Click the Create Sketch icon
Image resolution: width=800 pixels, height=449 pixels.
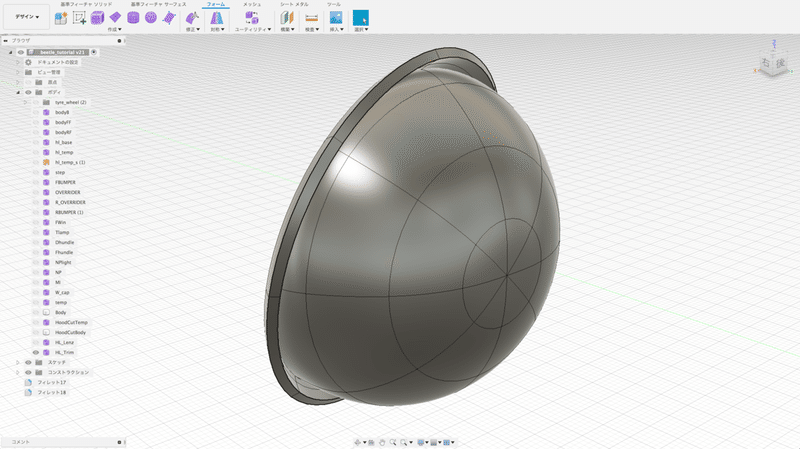[x=79, y=18]
